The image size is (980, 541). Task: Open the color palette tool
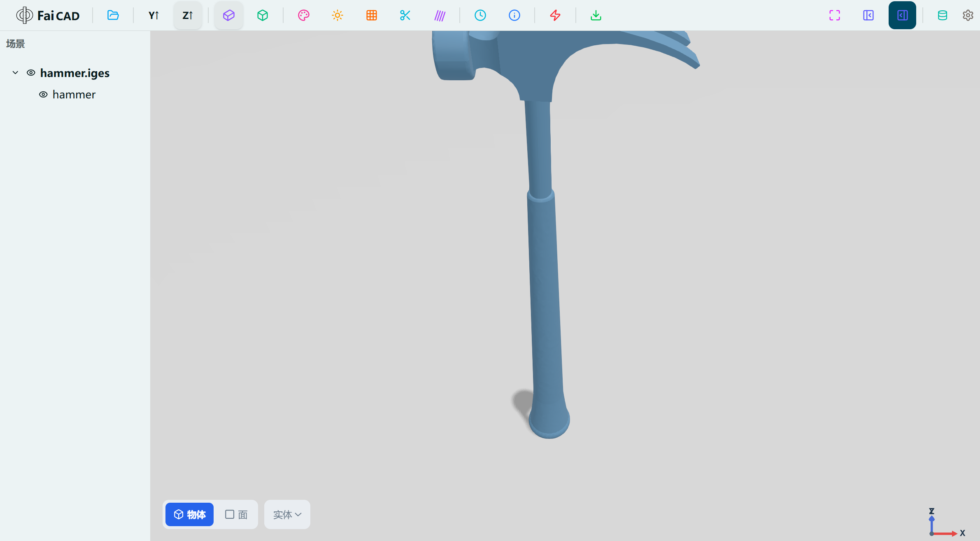coord(304,16)
